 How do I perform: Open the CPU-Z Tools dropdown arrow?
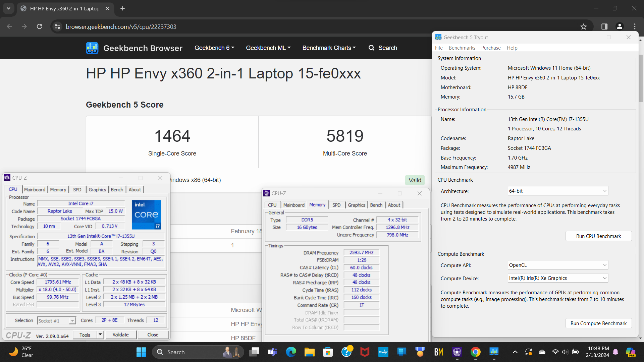tap(100, 335)
